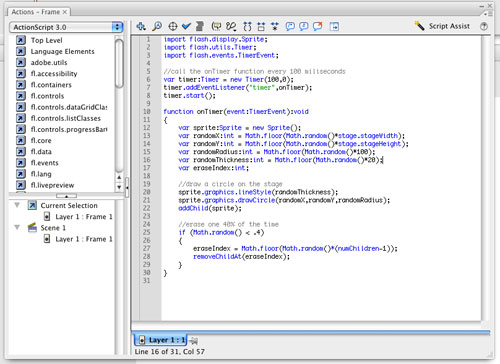500x364 pixels.
Task: Click the addChild(sprite) line
Action: pyautogui.click(x=210, y=208)
